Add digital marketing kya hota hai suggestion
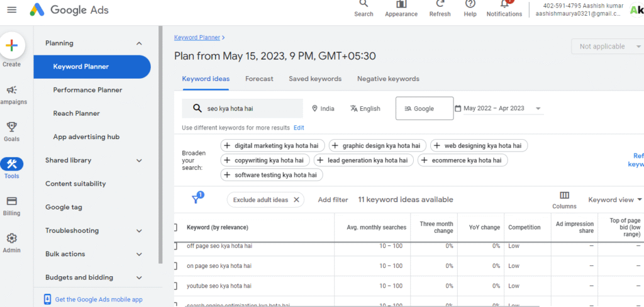 273,145
